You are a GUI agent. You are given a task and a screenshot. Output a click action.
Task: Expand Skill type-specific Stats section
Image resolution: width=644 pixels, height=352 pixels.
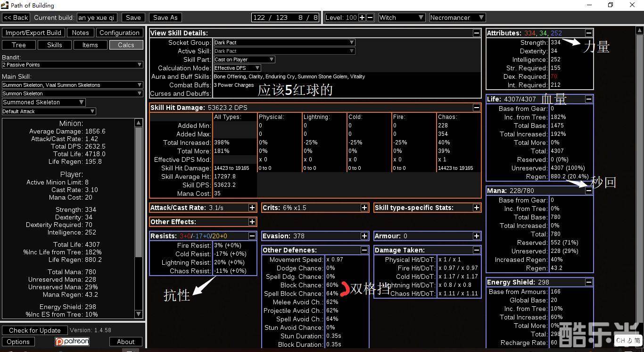pos(477,208)
